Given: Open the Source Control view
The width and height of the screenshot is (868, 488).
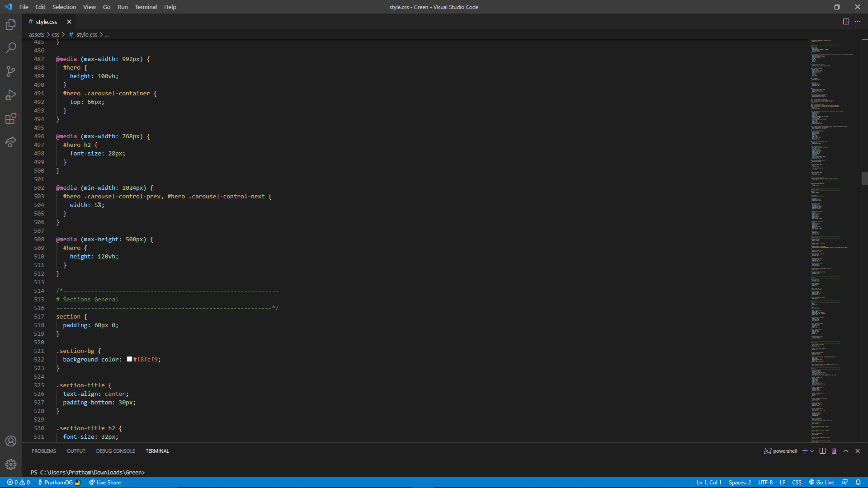Looking at the screenshot, I should (x=11, y=71).
